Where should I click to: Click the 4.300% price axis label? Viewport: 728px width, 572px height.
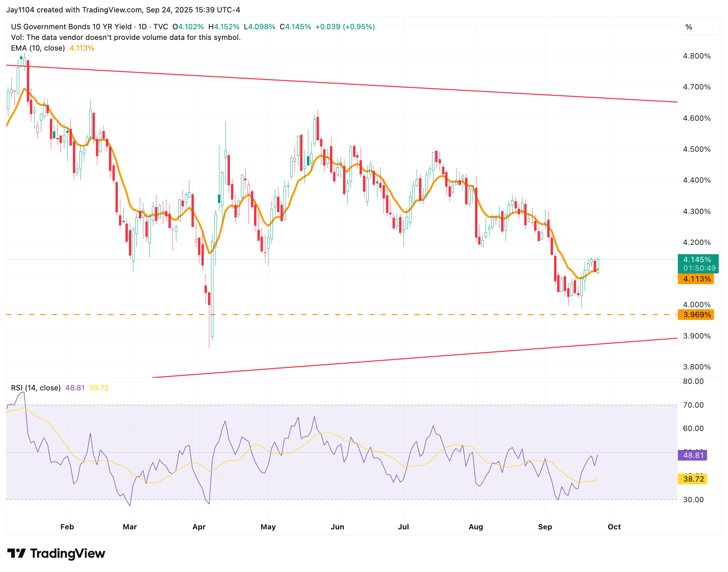[x=697, y=212]
